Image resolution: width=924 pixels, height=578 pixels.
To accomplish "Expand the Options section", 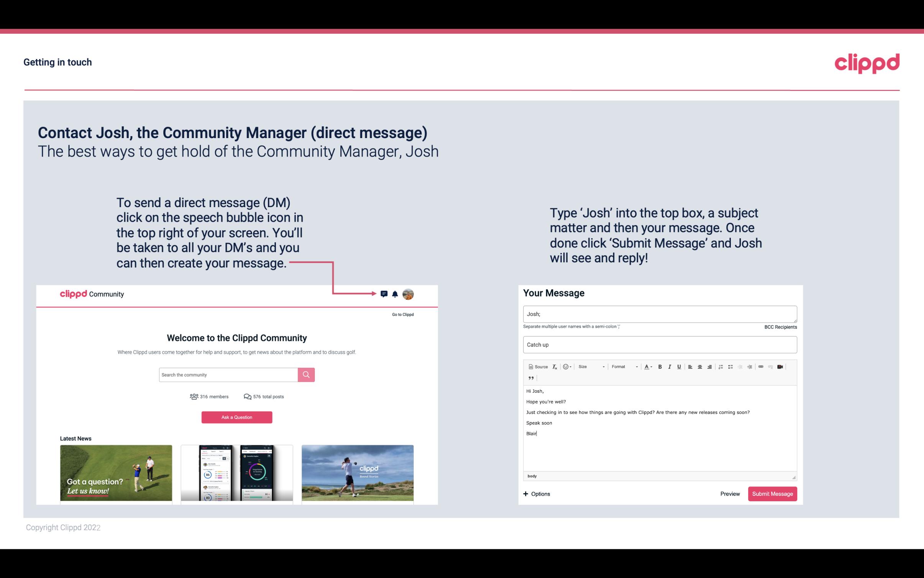I will pos(536,494).
